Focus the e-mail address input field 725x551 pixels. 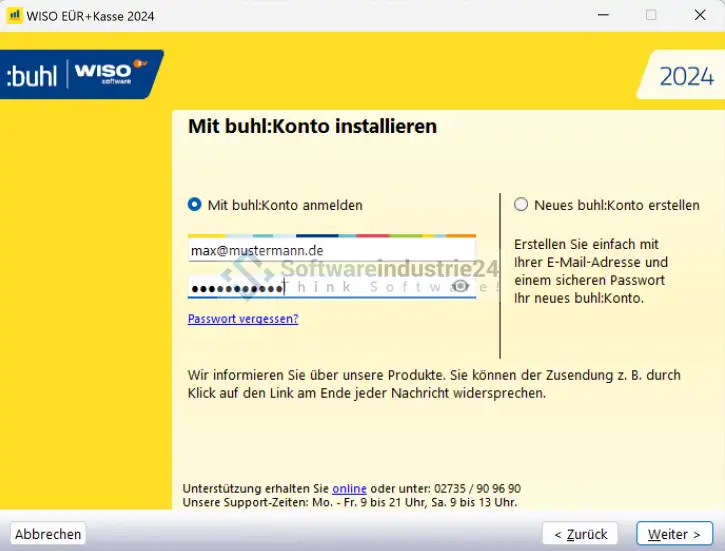tap(330, 250)
